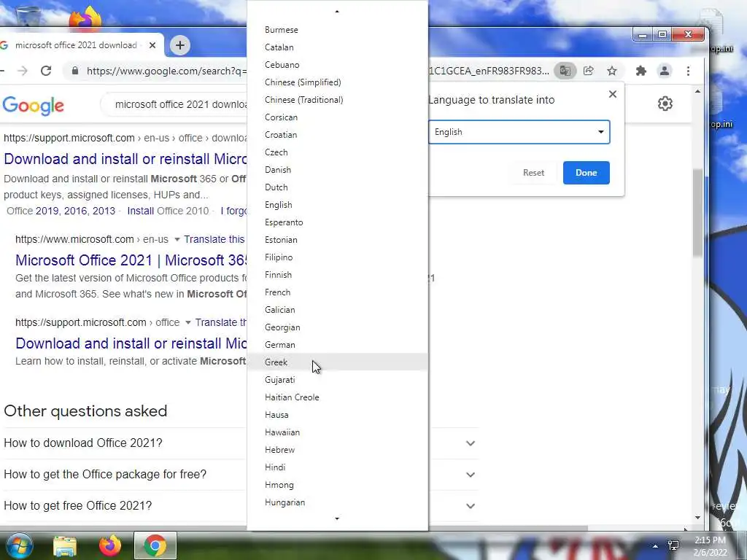Click the Done button
This screenshot has height=560, width=747.
point(586,173)
